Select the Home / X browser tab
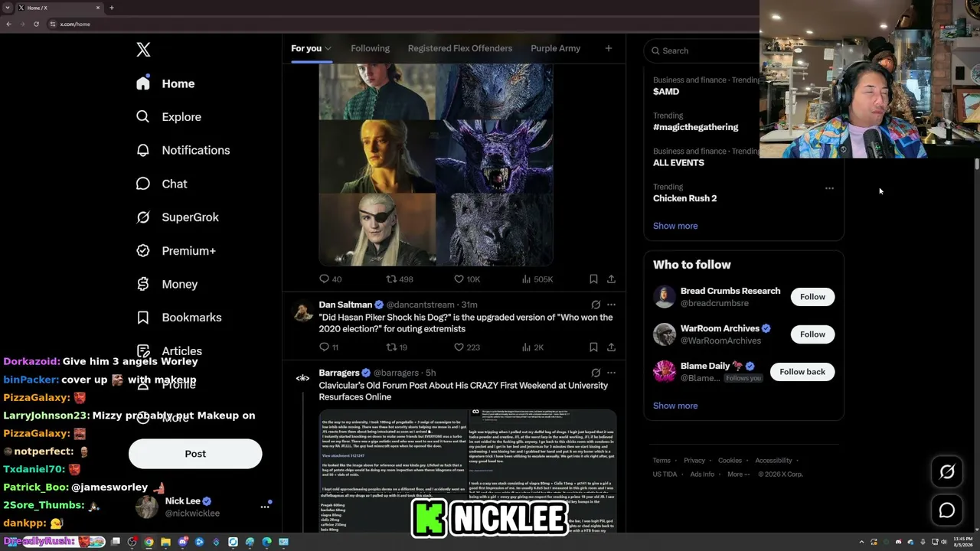Viewport: 980px width, 551px height. 60,8
